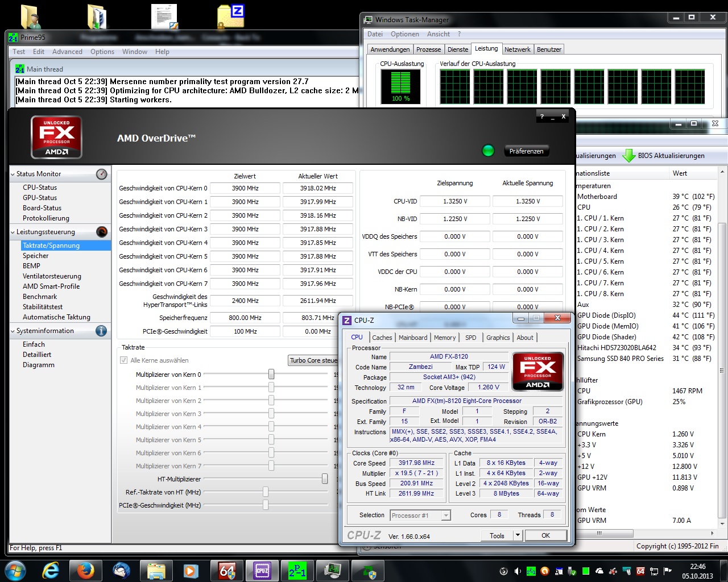Open the Test menu in Prime95

19,52
